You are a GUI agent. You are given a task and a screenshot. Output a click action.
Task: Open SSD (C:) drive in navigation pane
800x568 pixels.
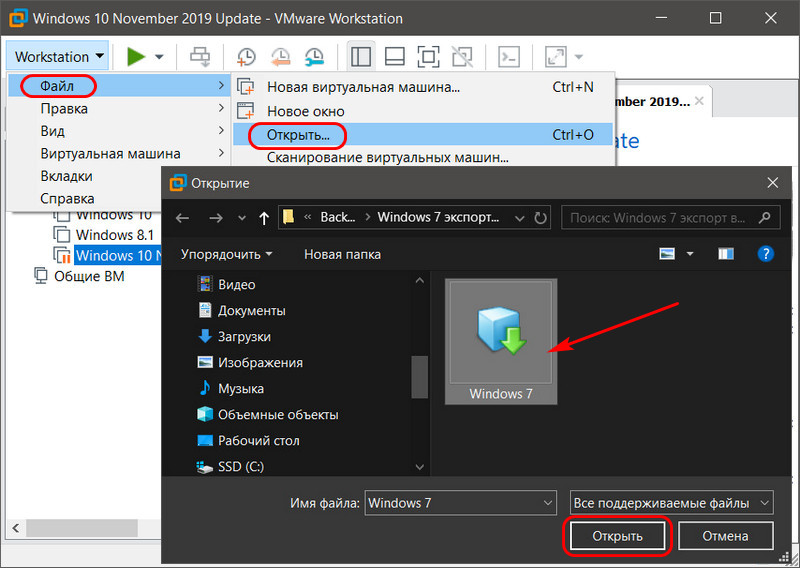[x=230, y=466]
